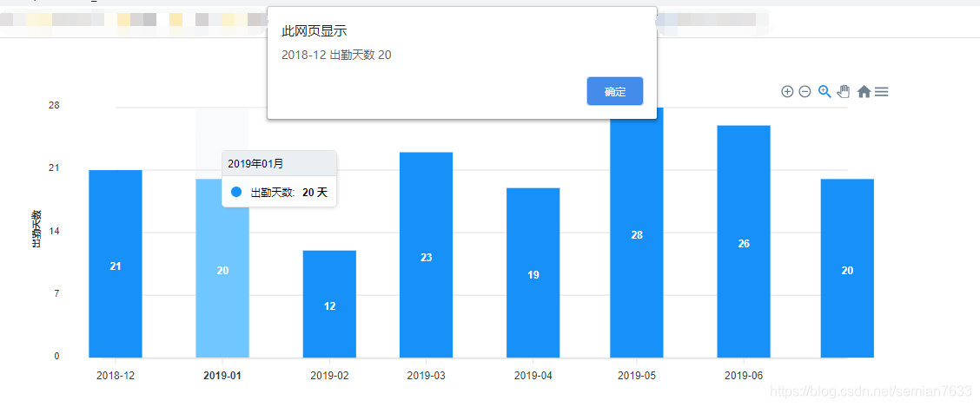980x407 pixels.
Task: Activate the selection zoom magnifier tool
Action: pos(824,92)
